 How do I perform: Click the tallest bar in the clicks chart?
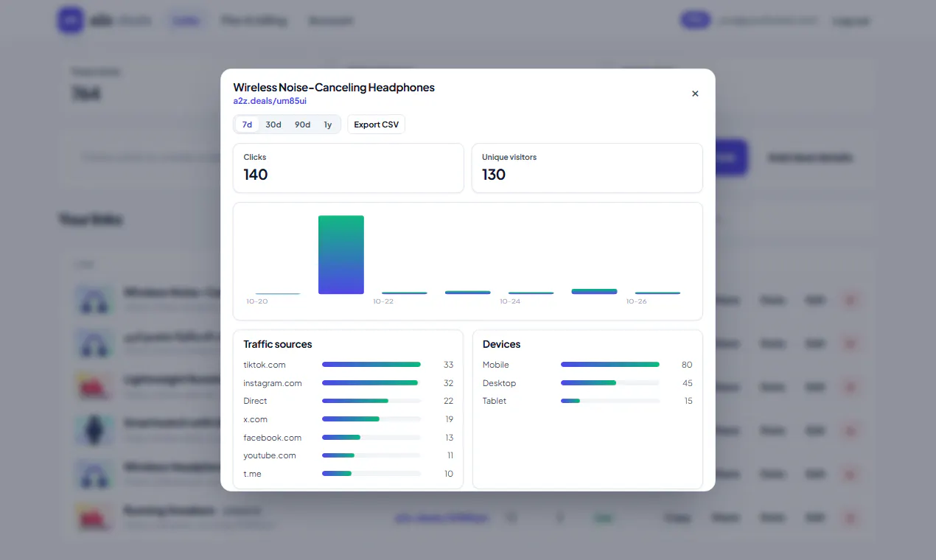click(341, 255)
